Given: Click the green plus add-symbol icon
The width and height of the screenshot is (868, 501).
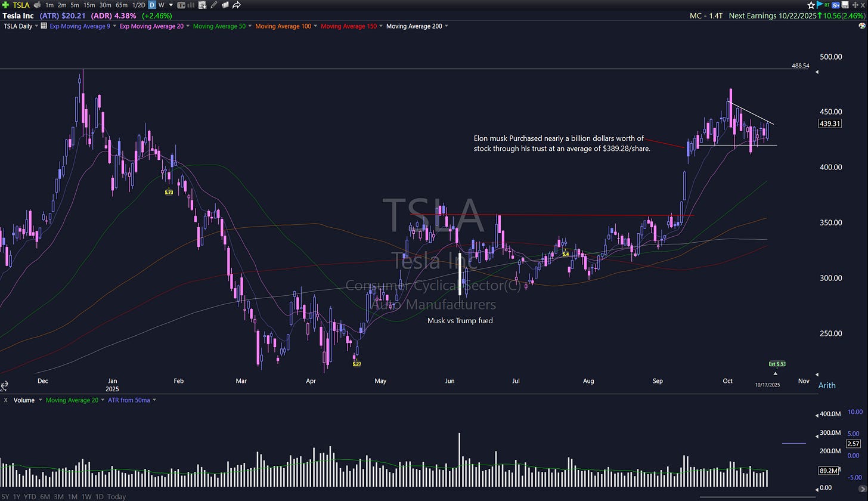Looking at the screenshot, I should coord(5,5).
